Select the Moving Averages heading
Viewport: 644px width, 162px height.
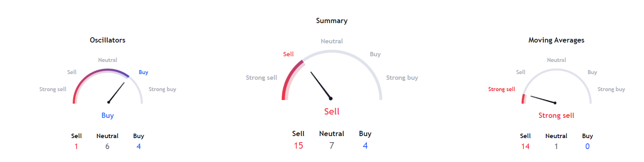(556, 40)
